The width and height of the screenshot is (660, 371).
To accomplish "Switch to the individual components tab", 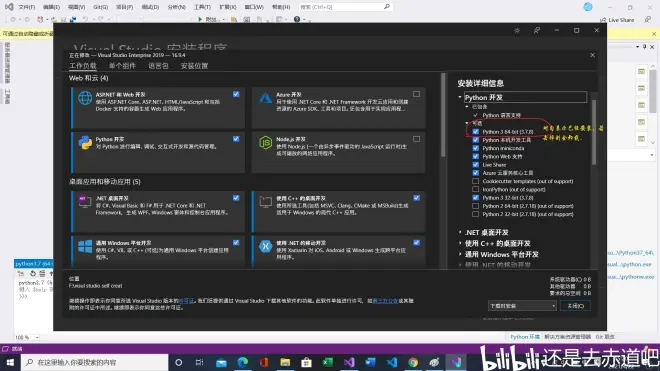I will click(x=122, y=66).
